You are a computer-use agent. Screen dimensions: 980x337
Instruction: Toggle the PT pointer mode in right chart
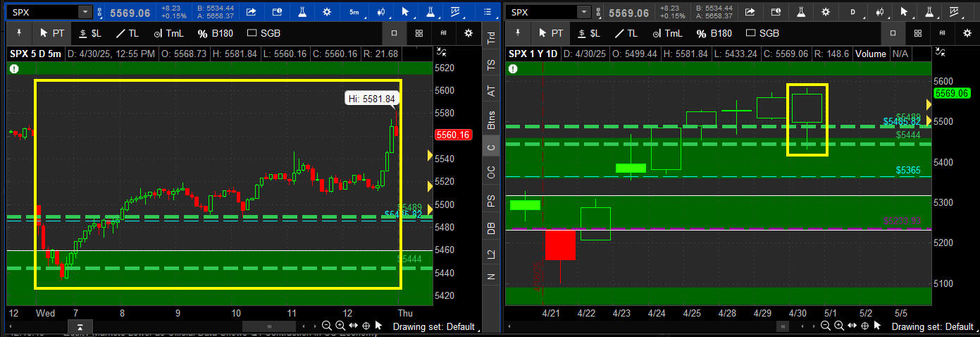pos(550,33)
